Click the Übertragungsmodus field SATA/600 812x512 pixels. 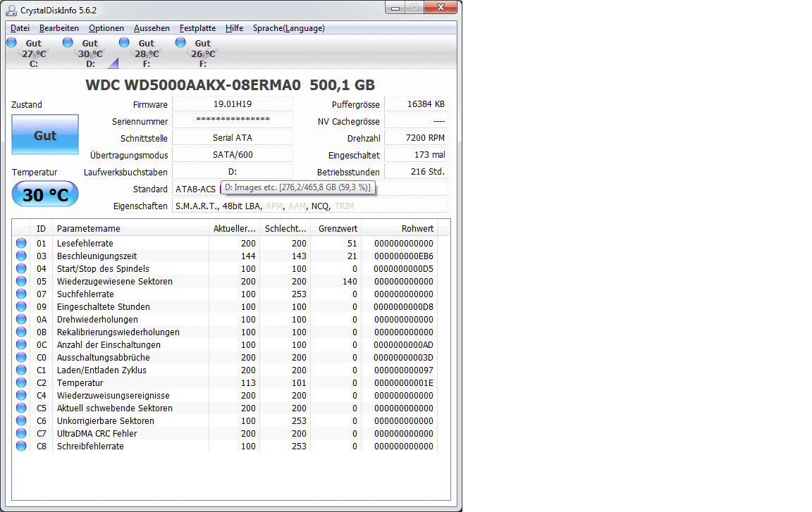233,155
